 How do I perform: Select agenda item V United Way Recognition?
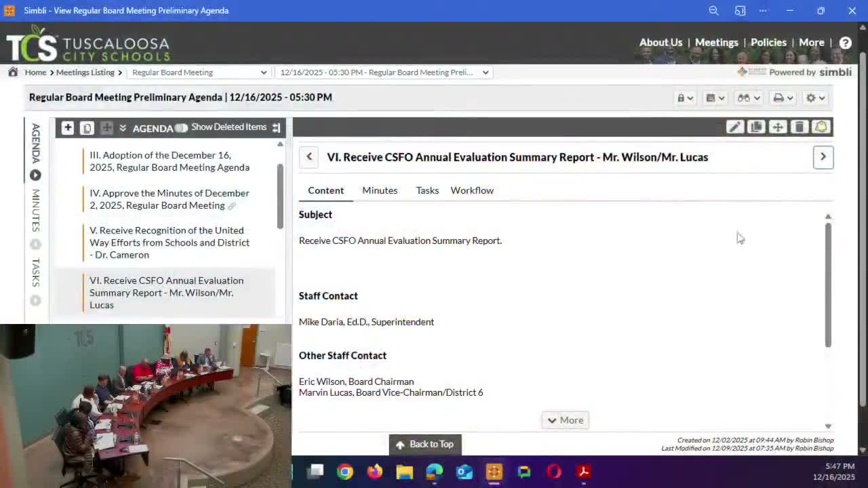[x=170, y=243]
